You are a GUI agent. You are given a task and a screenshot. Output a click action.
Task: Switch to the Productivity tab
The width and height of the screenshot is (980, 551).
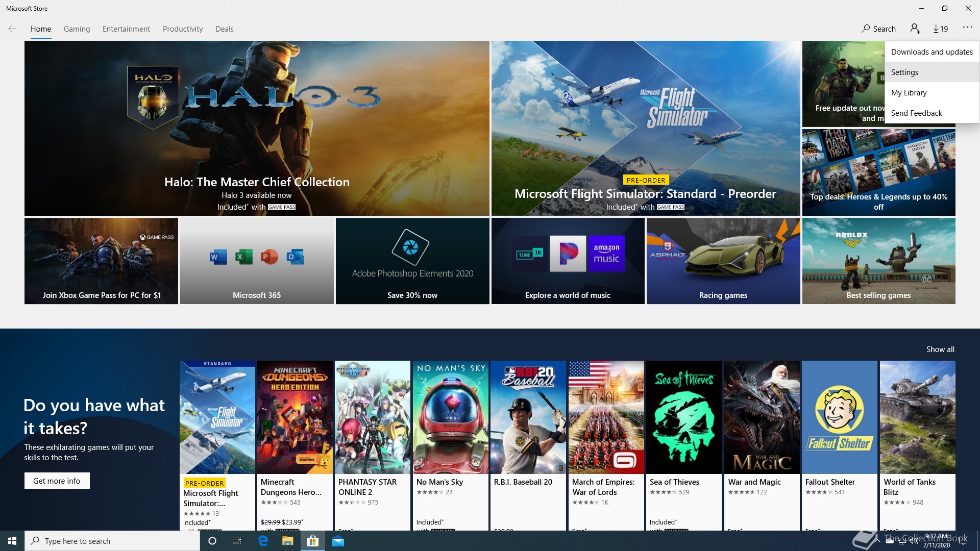click(183, 29)
